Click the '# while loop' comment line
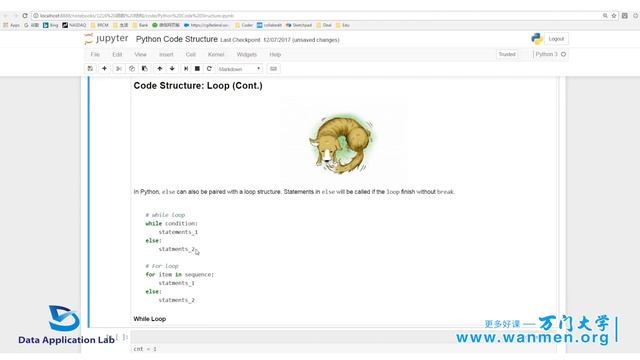 tap(165, 215)
